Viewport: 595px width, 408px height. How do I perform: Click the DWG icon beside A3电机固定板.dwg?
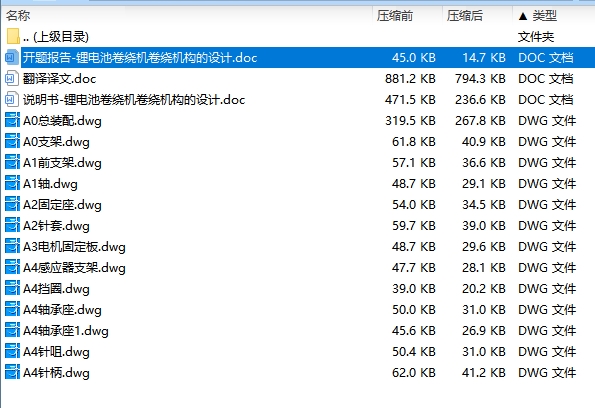pyautogui.click(x=12, y=247)
